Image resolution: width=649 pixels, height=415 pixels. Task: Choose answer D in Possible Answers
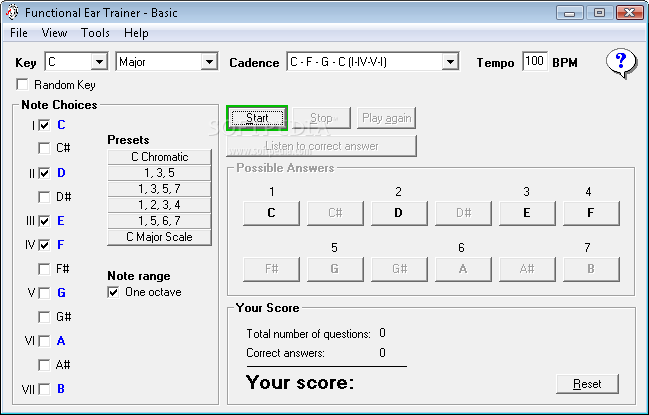pyautogui.click(x=399, y=213)
